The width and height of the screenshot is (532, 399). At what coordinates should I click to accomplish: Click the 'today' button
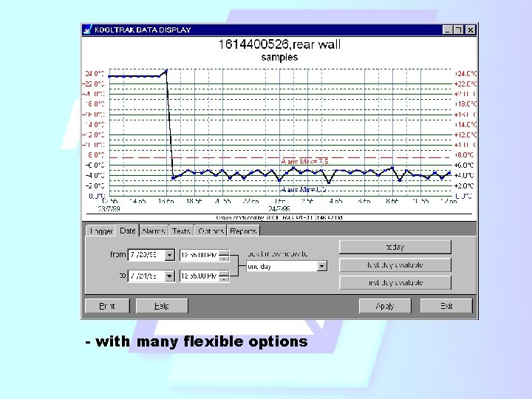point(395,247)
